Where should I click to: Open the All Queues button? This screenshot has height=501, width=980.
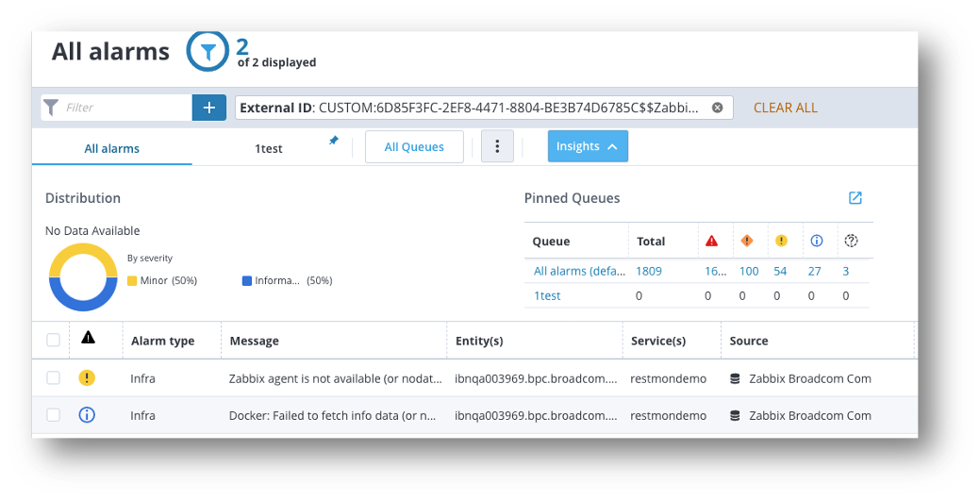point(414,147)
